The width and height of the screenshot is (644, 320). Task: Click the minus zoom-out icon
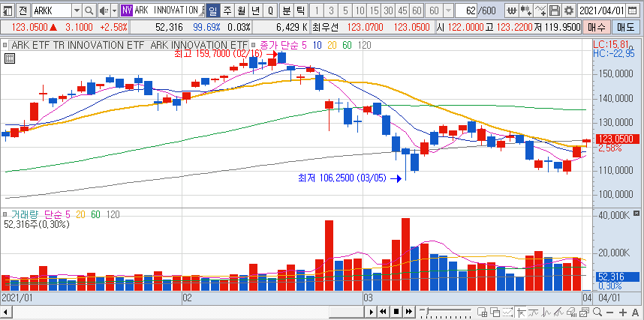click(610, 313)
